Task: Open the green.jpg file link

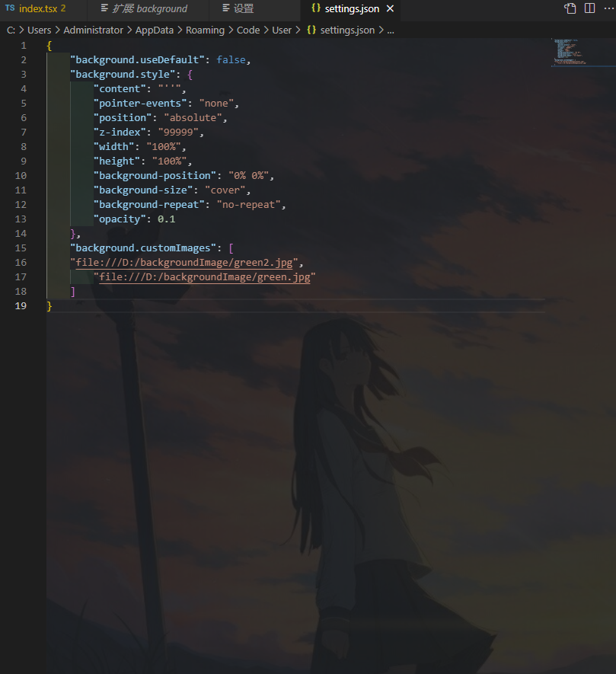Action: (205, 277)
